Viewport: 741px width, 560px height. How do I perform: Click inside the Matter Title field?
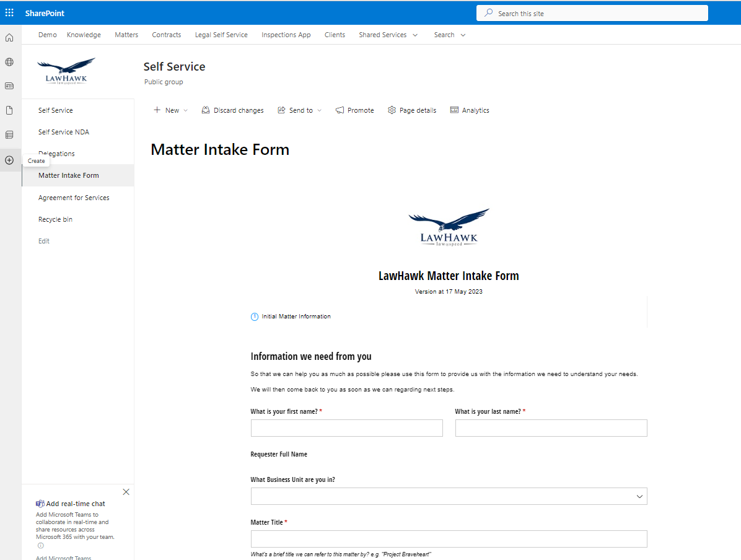[449, 538]
